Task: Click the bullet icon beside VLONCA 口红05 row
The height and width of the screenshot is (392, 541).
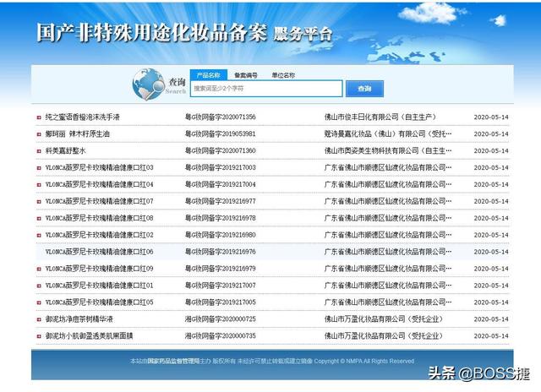Action: 39,302
